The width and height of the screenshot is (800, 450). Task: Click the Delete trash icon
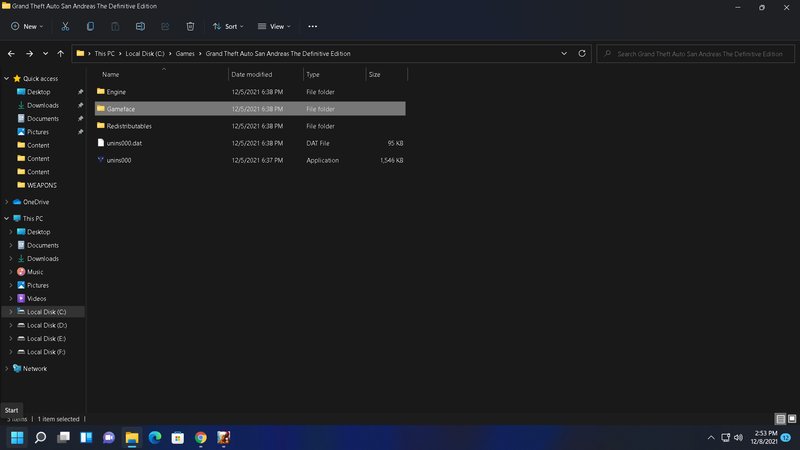[x=190, y=27]
